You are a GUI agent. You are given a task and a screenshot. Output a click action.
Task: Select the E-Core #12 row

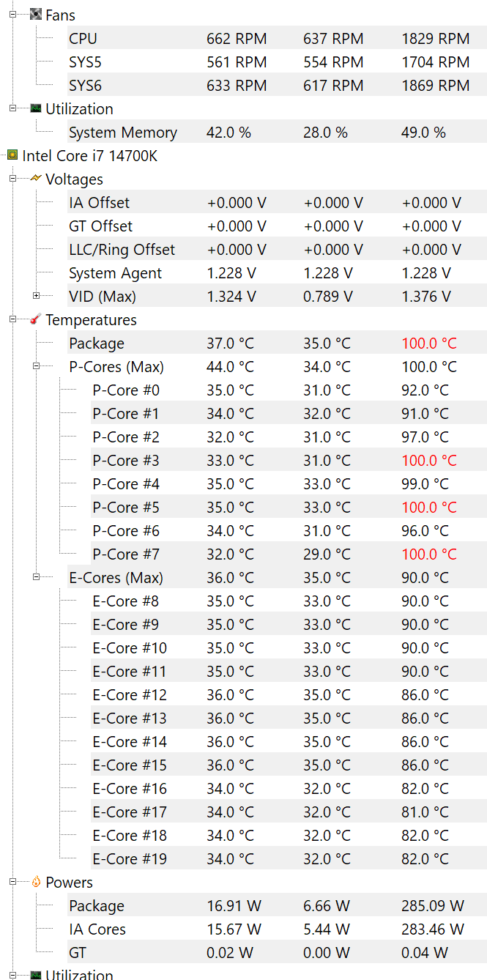click(x=129, y=695)
